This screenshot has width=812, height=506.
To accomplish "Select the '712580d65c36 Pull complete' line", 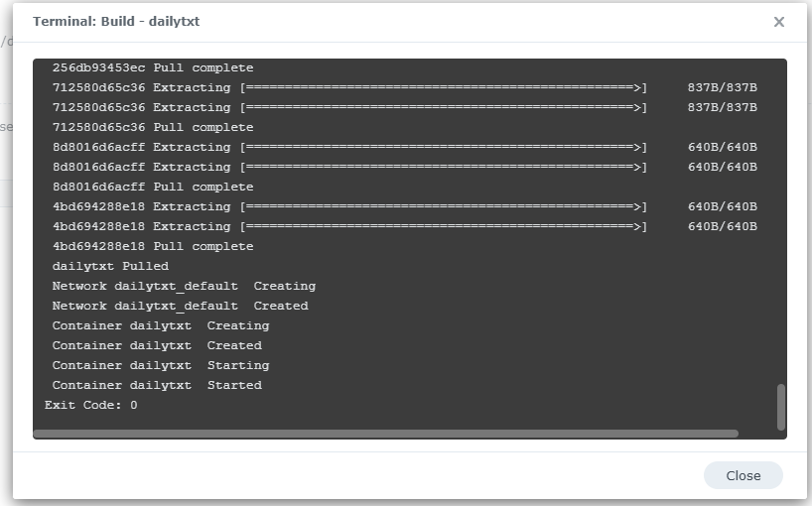I will (153, 127).
